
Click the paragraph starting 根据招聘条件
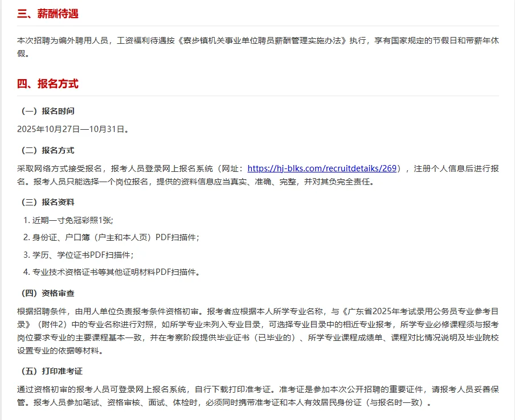coord(258,331)
